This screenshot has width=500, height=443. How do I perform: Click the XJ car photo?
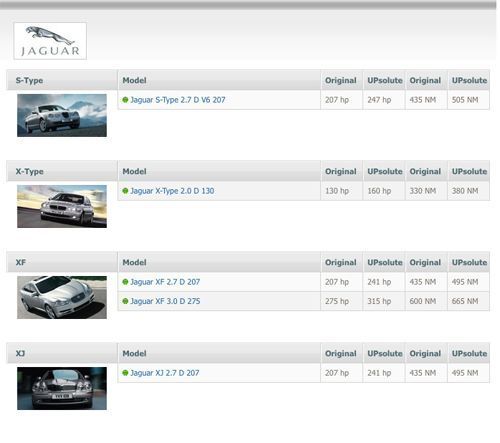62,388
